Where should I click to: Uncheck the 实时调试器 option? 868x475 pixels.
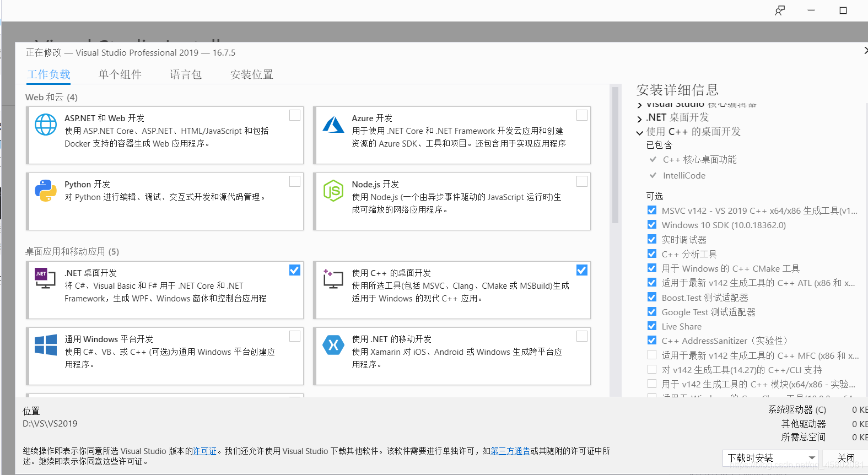[x=652, y=239]
